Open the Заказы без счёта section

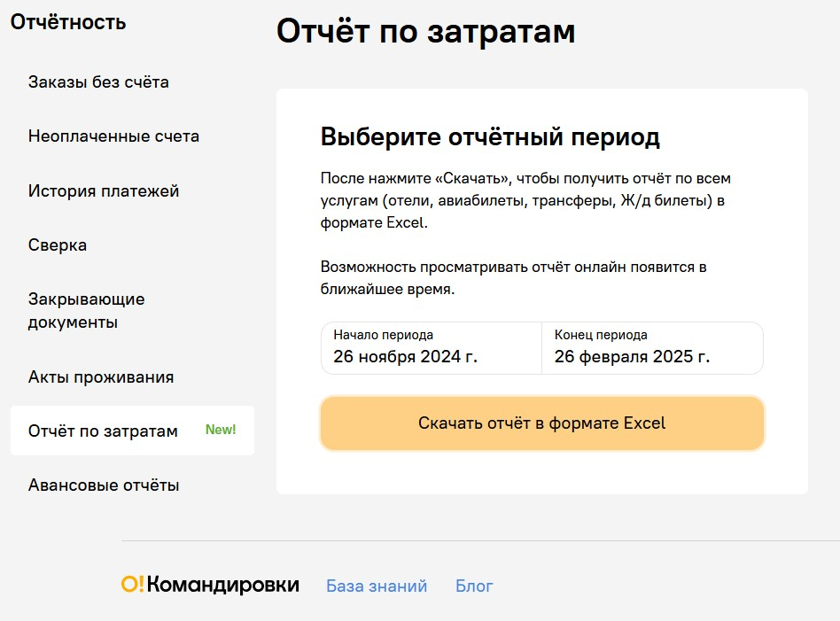pos(98,82)
